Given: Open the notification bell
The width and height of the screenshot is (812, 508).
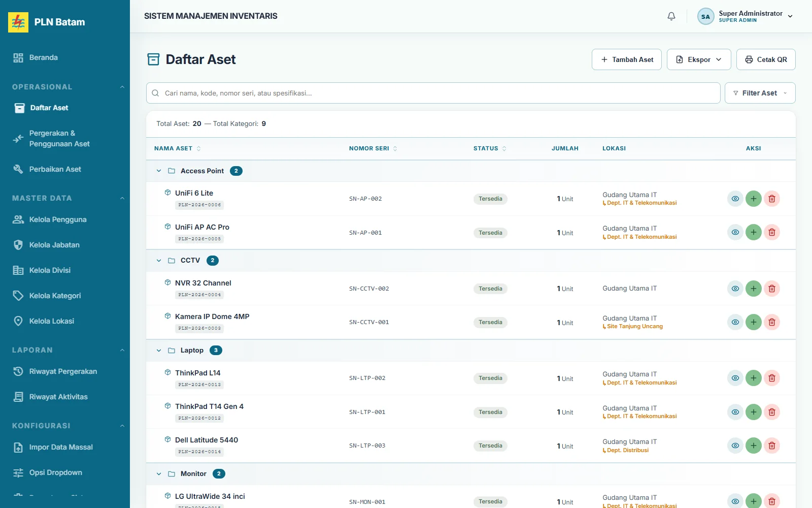Looking at the screenshot, I should (671, 16).
